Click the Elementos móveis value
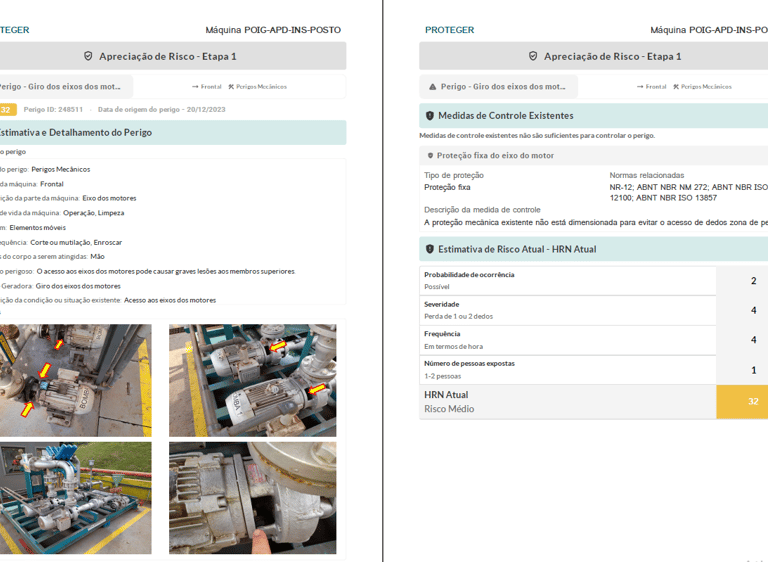Viewport: 768px width, 562px height. (38, 228)
